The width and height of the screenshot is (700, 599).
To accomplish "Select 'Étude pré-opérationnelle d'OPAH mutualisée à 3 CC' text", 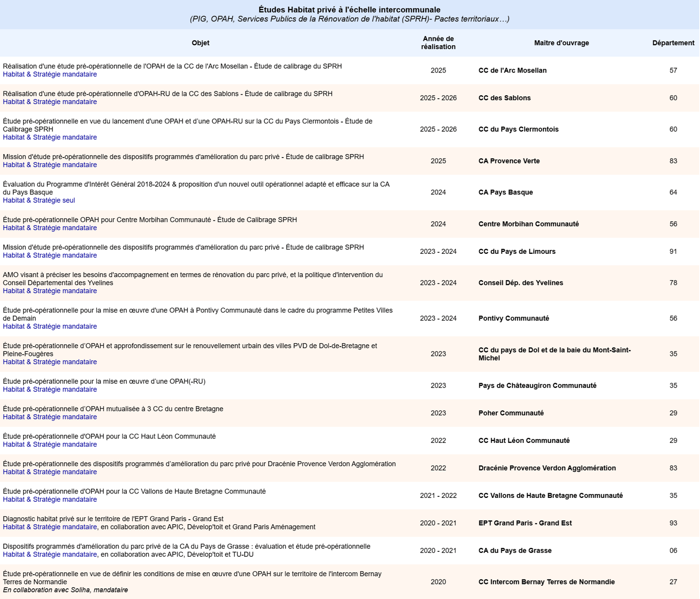I will pos(113,409).
